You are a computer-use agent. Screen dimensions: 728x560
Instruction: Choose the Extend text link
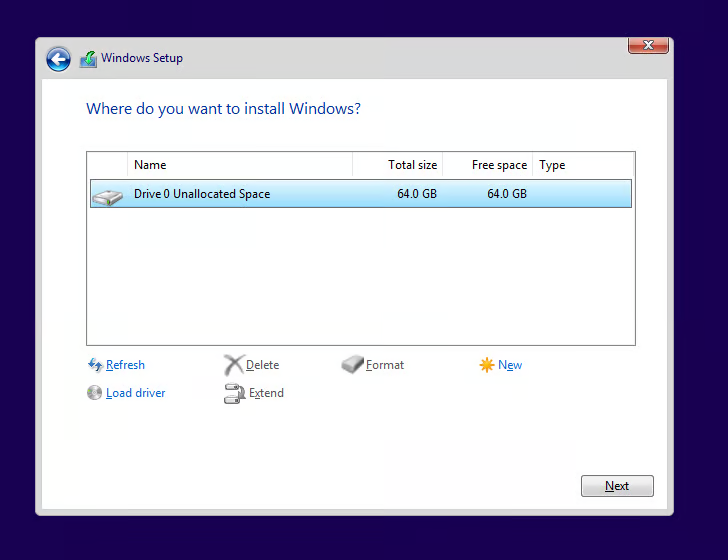point(266,393)
